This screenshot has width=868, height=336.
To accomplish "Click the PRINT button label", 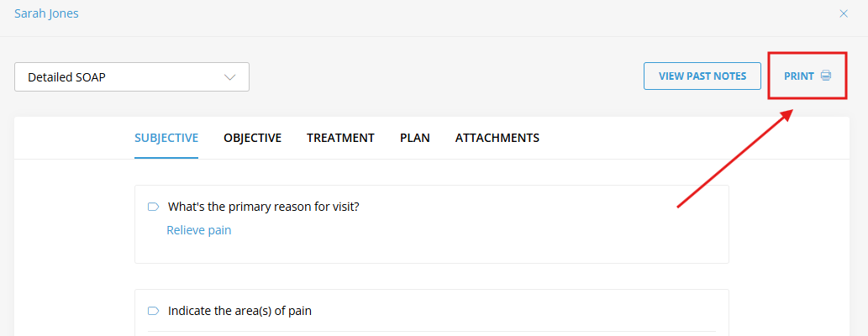I will tap(799, 76).
